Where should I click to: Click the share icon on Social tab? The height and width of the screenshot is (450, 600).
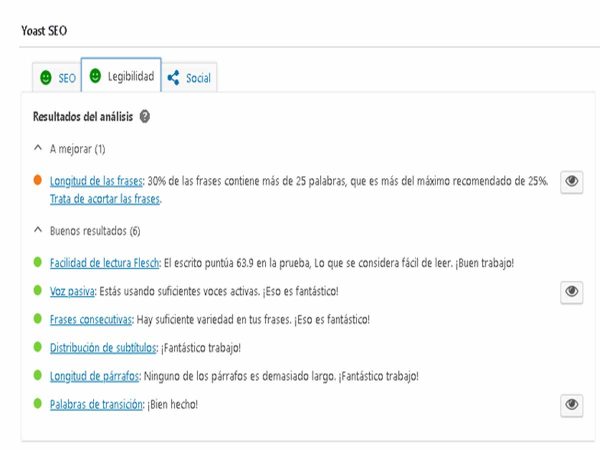(x=174, y=78)
